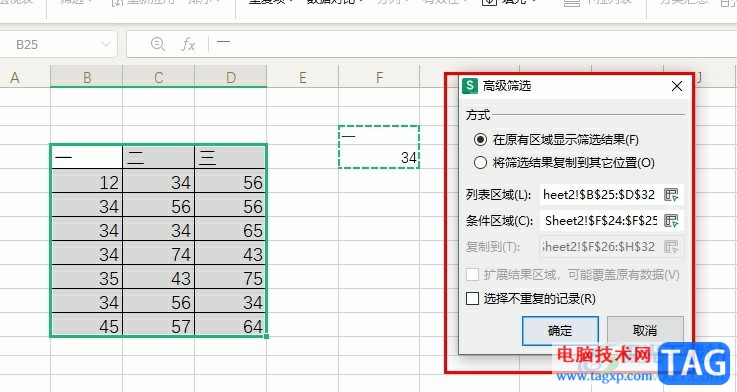The height and width of the screenshot is (392, 737).
Task: Select 在原有区域显示筛选结果 radio option
Action: [480, 140]
